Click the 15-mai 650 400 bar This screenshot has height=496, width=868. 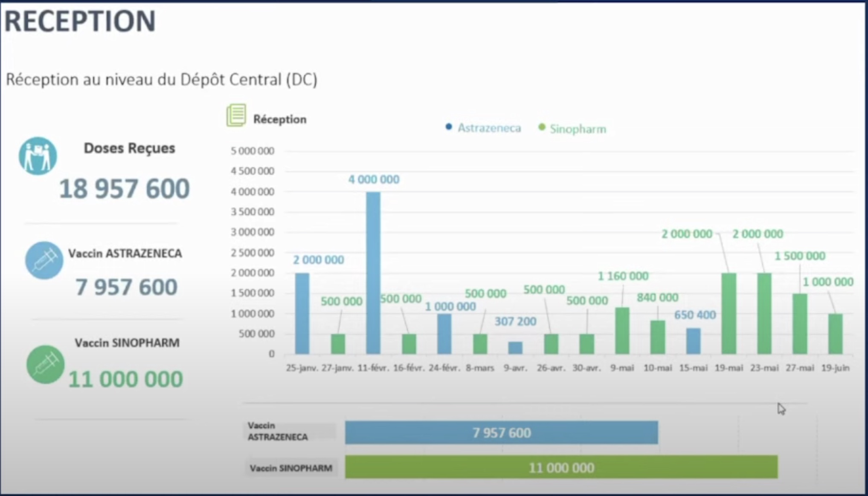point(693,341)
